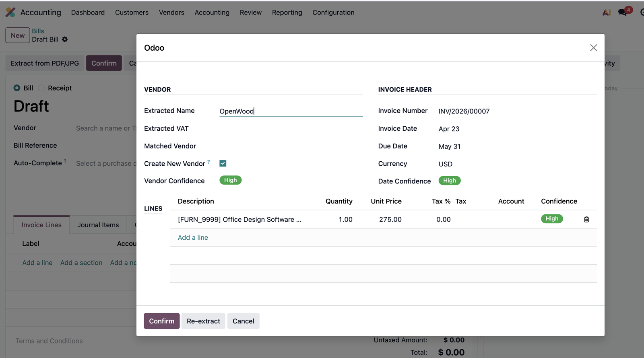The width and height of the screenshot is (644, 358).
Task: Click Confirm in the Odoo dialog footer
Action: point(162,321)
